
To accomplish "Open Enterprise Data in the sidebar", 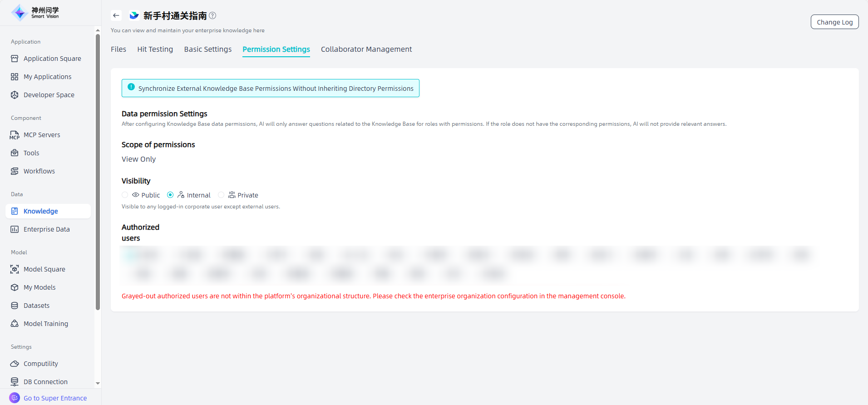I will click(46, 229).
